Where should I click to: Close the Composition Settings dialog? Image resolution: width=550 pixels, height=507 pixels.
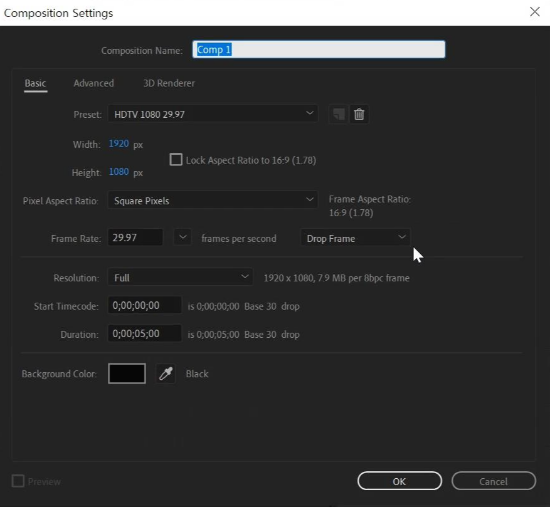pyautogui.click(x=535, y=12)
